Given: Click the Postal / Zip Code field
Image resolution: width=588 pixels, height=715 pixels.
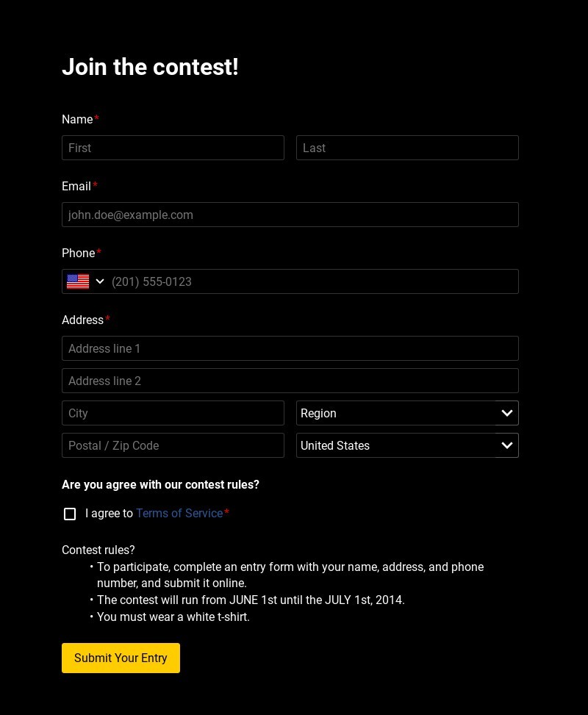Looking at the screenshot, I should [x=173, y=445].
